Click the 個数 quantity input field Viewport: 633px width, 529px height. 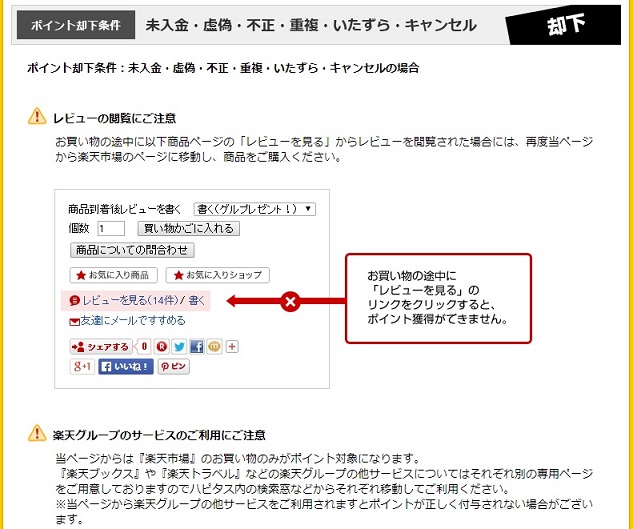coord(111,228)
